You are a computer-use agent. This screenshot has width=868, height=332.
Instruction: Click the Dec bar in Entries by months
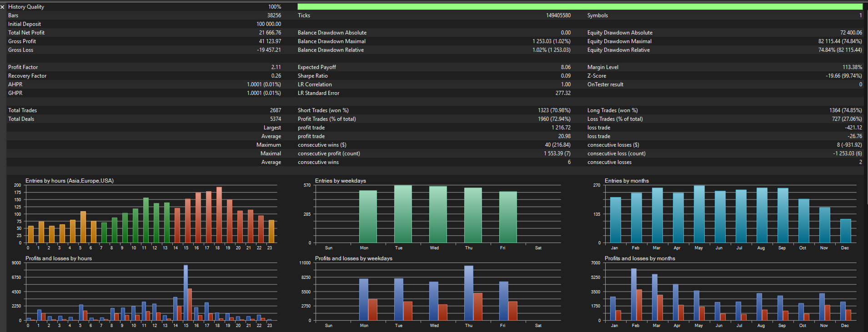[846, 231]
